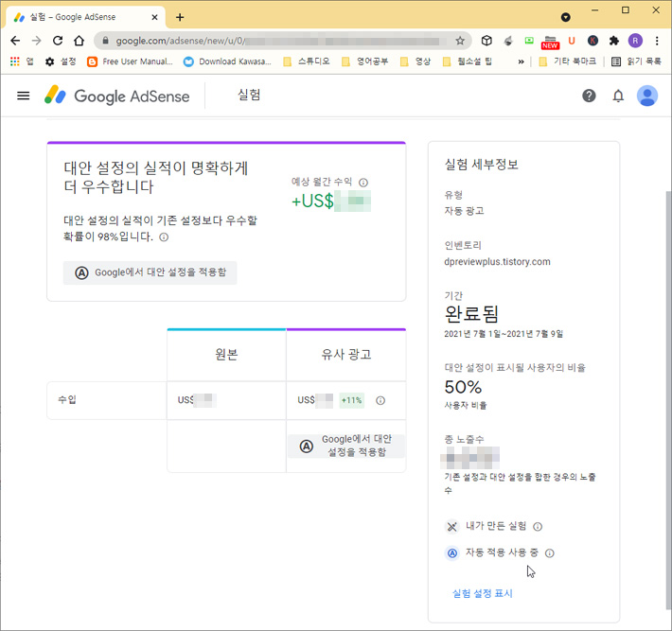Select the 원본 column header
Image resolution: width=672 pixels, height=631 pixels.
226,355
